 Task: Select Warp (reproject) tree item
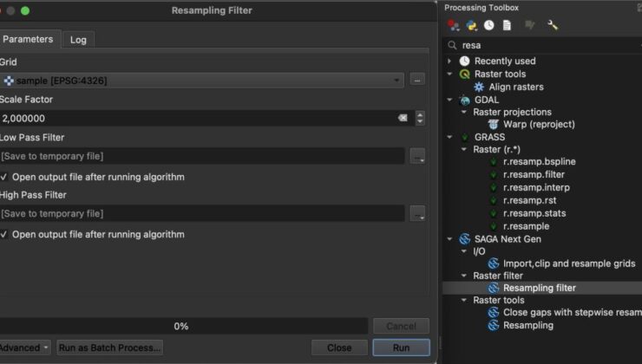539,124
